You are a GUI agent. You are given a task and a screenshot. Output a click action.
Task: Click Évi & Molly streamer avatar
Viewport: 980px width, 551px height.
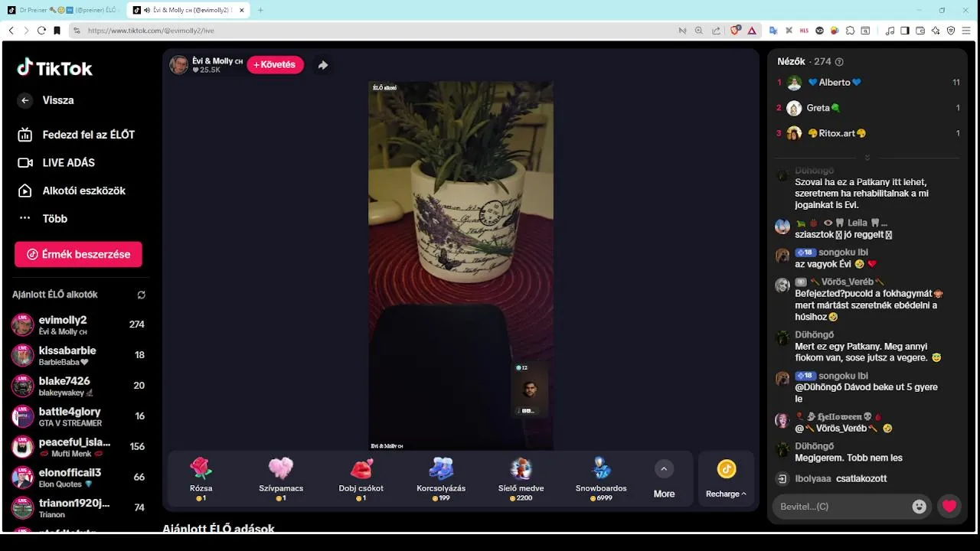[x=178, y=65]
